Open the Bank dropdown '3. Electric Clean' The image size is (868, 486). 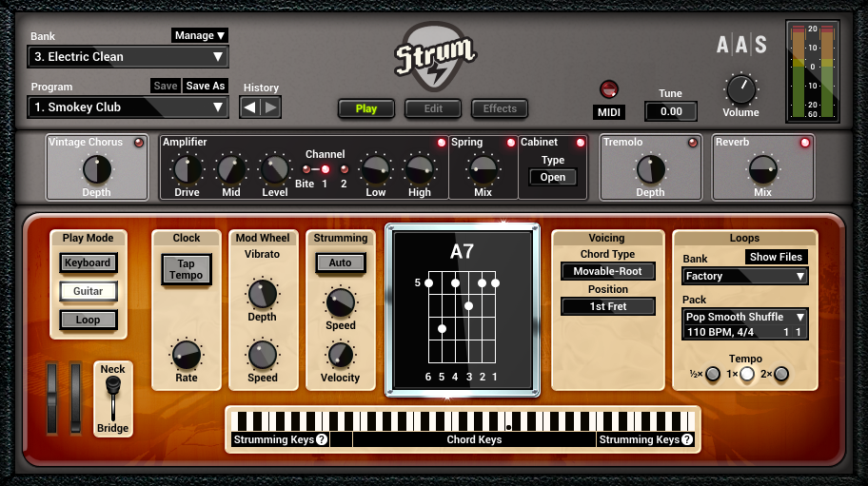click(x=128, y=57)
